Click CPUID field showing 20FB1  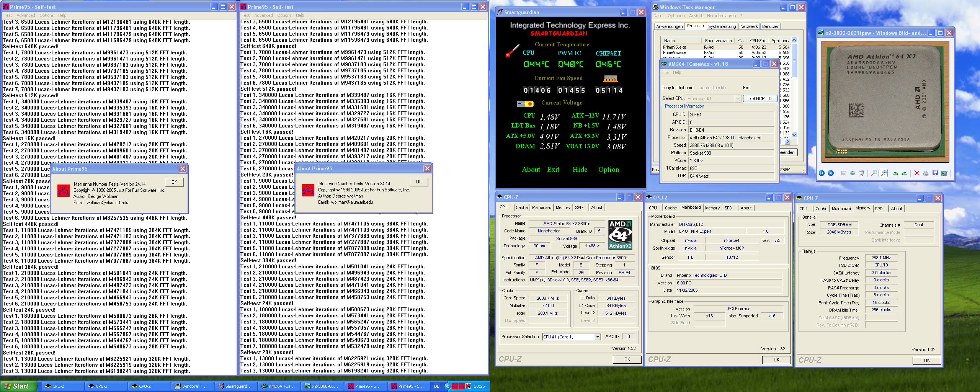coord(732,114)
